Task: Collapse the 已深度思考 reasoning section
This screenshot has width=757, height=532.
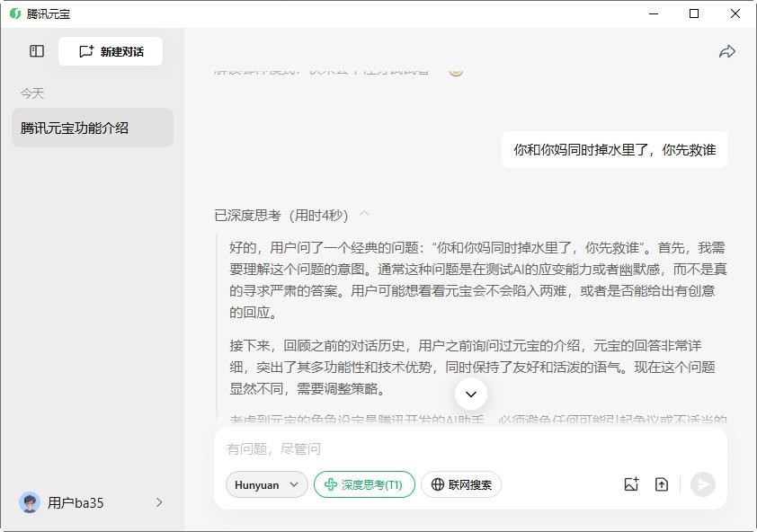Action: click(363, 215)
